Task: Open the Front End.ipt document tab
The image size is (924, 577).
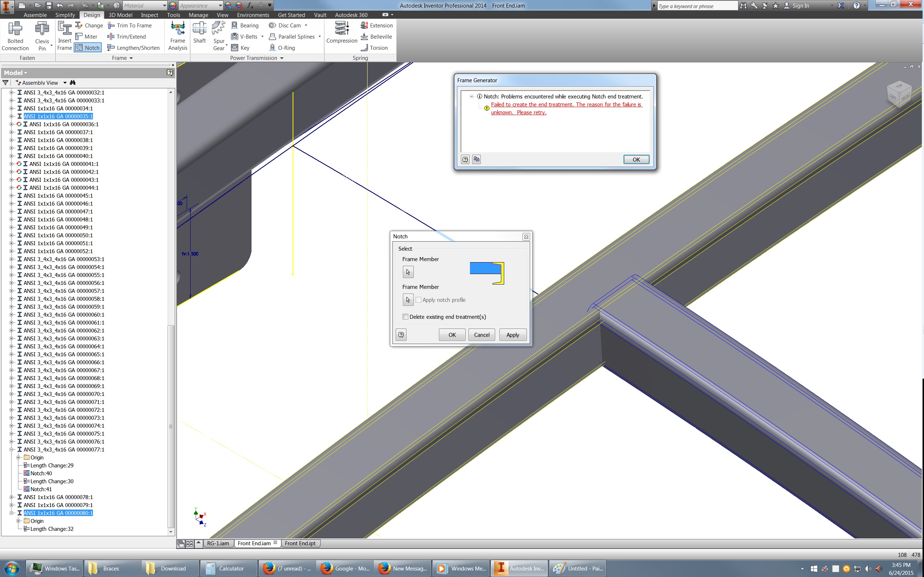Action: coord(300,543)
